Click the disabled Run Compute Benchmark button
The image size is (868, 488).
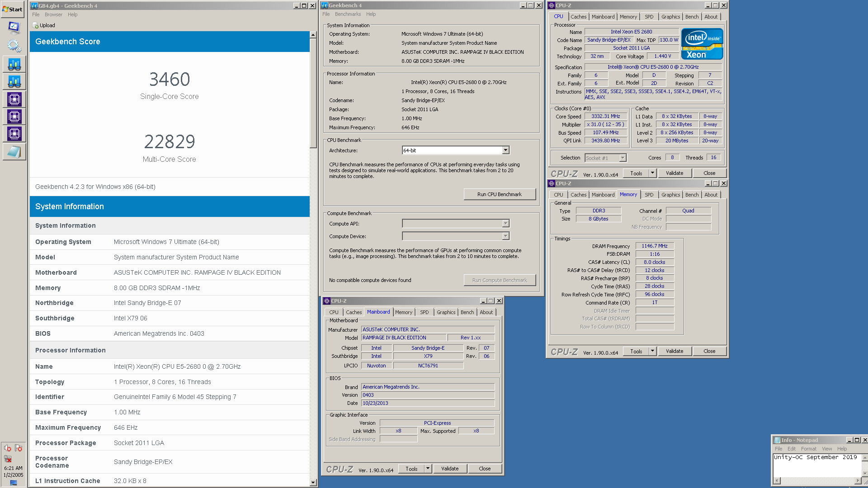point(500,280)
